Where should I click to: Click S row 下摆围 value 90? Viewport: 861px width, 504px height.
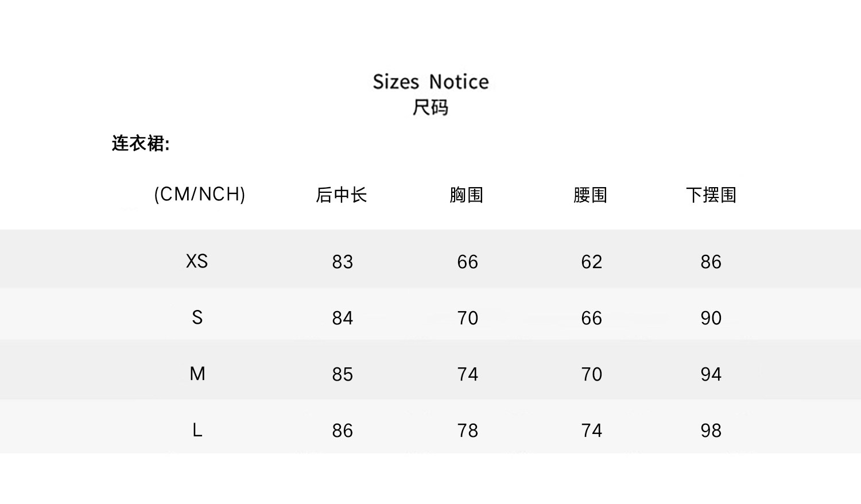tap(711, 318)
